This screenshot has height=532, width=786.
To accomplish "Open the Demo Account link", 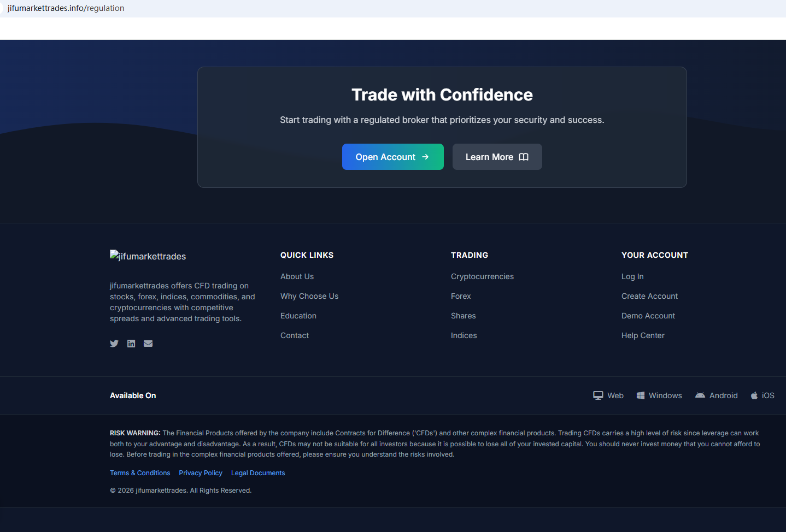I will coord(648,316).
